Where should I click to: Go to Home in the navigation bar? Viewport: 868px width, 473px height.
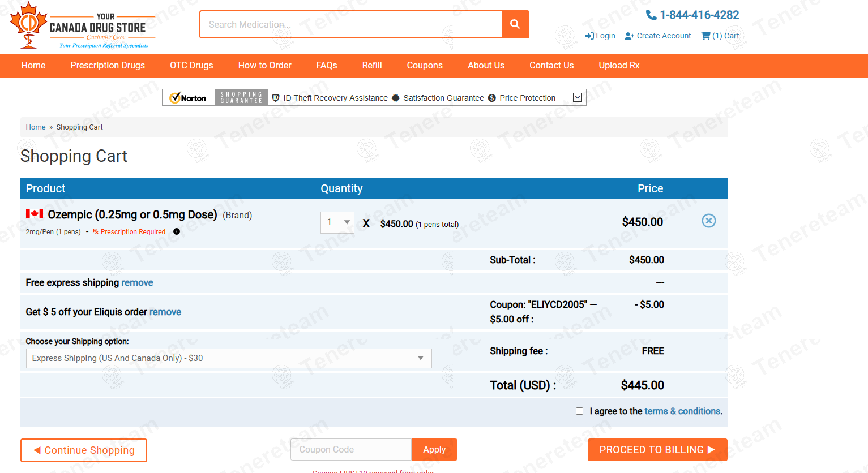(x=33, y=66)
